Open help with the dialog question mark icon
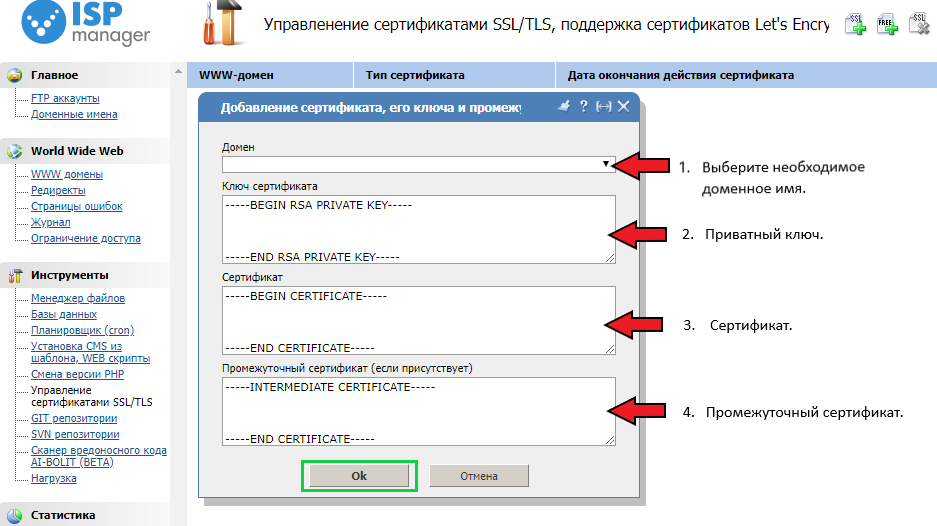 pyautogui.click(x=584, y=106)
